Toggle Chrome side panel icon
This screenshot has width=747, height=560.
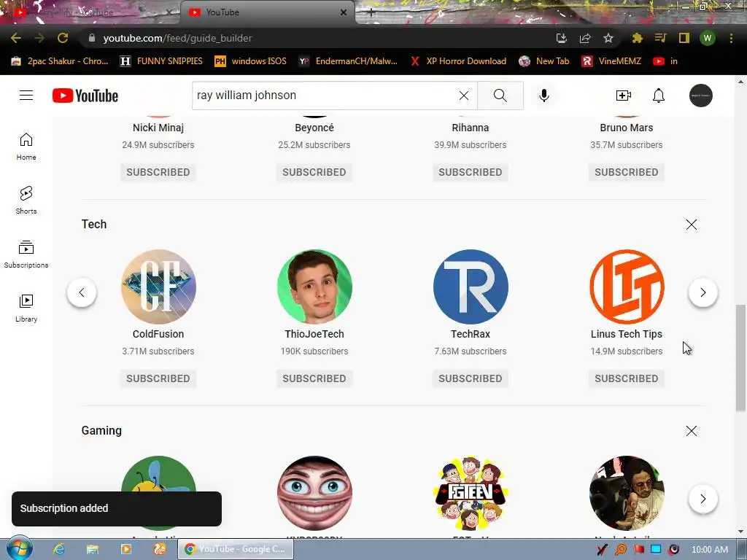[684, 38]
